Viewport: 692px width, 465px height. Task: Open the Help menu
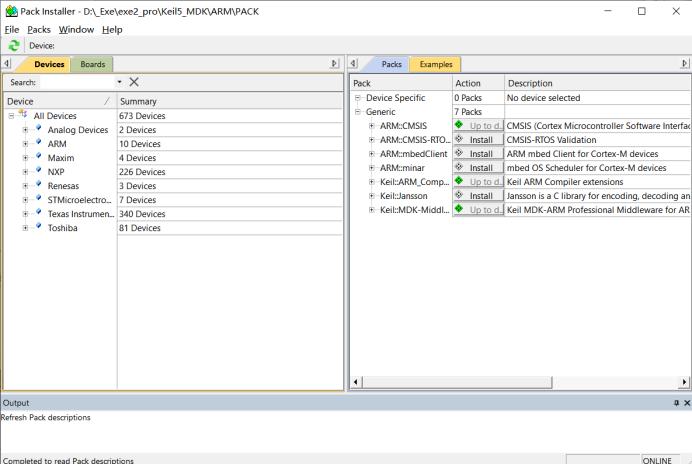112,30
